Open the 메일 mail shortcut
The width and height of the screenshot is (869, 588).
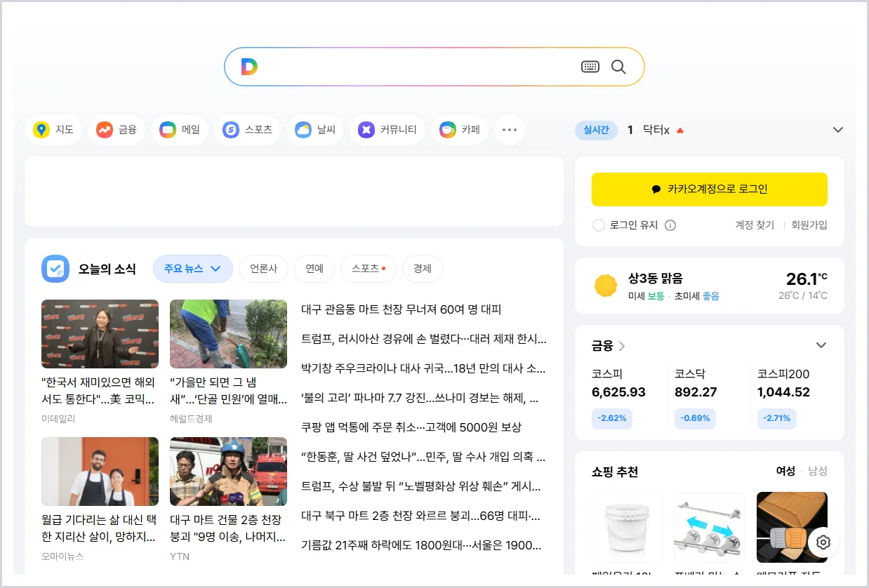pos(180,130)
